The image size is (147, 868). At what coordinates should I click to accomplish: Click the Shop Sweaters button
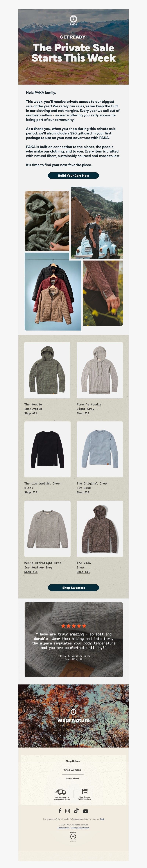pos(73,588)
